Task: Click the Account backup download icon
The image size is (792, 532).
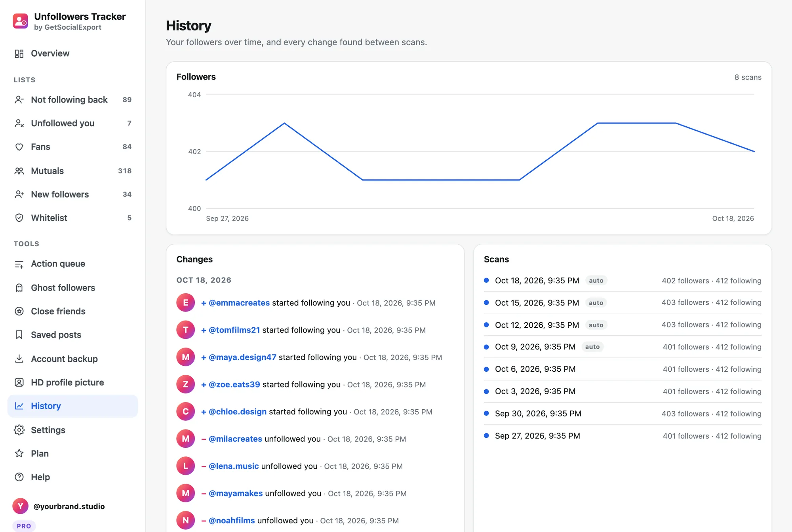Action: pos(19,359)
